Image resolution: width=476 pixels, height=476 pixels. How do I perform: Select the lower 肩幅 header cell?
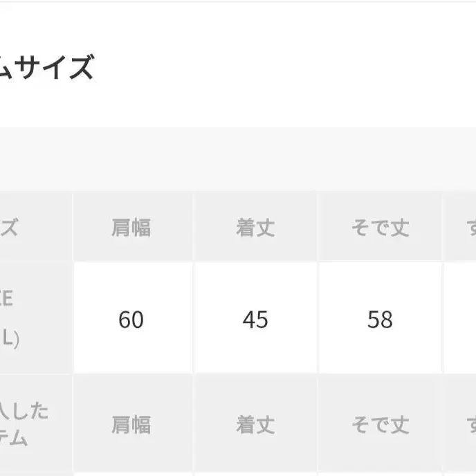click(131, 424)
